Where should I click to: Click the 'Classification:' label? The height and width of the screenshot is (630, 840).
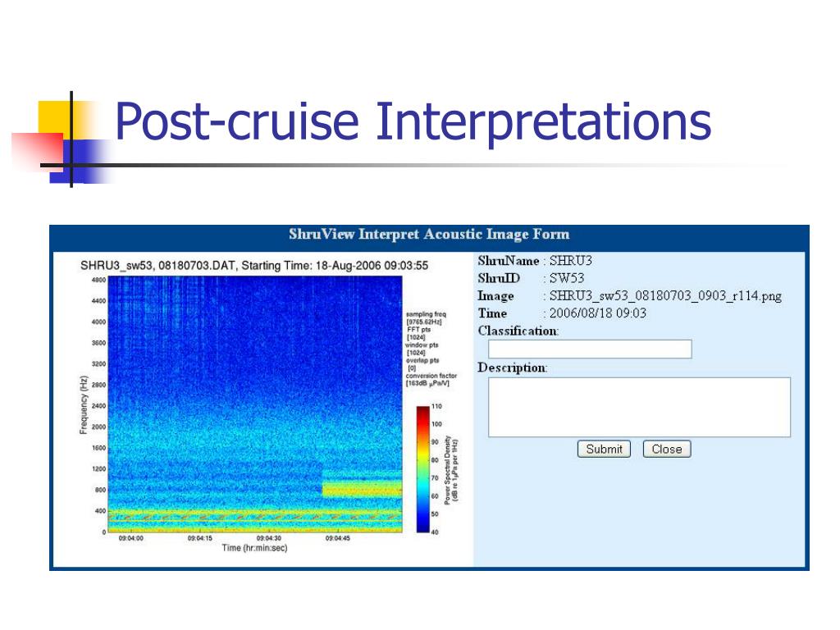point(518,331)
